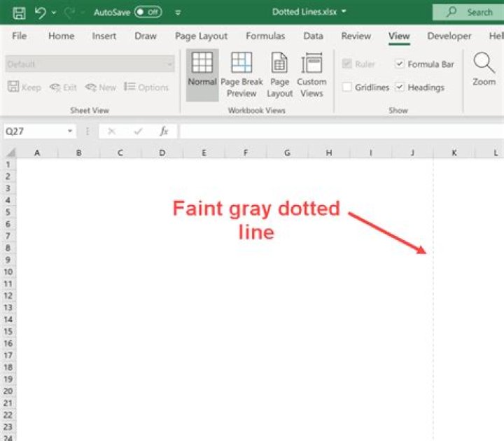Screen dimensions: 504x441
Task: Uncheck the Headings checkbox
Action: (x=399, y=87)
